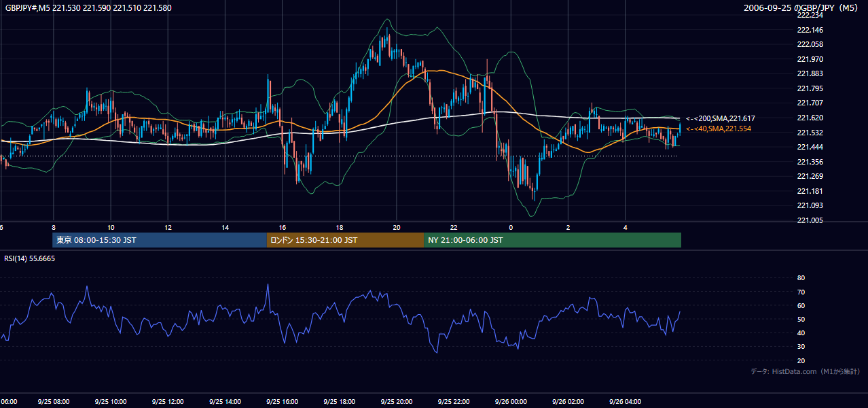Click hour label 8 under the price chart
The width and height of the screenshot is (868, 408).
[x=54, y=228]
